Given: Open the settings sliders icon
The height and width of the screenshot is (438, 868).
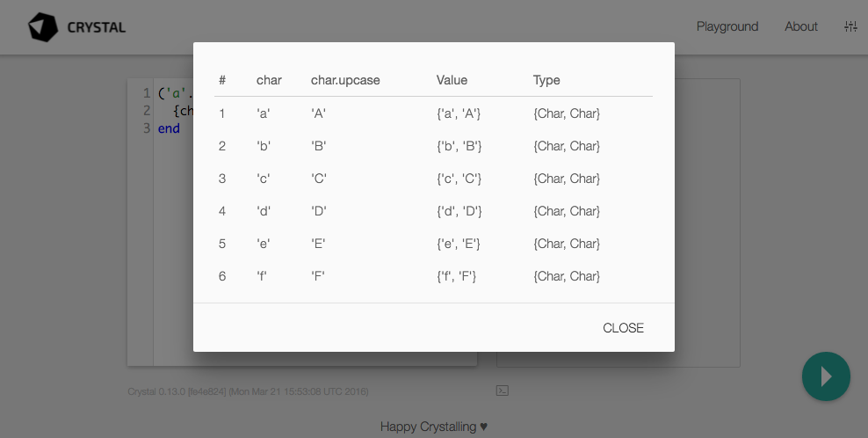Looking at the screenshot, I should click(x=850, y=26).
